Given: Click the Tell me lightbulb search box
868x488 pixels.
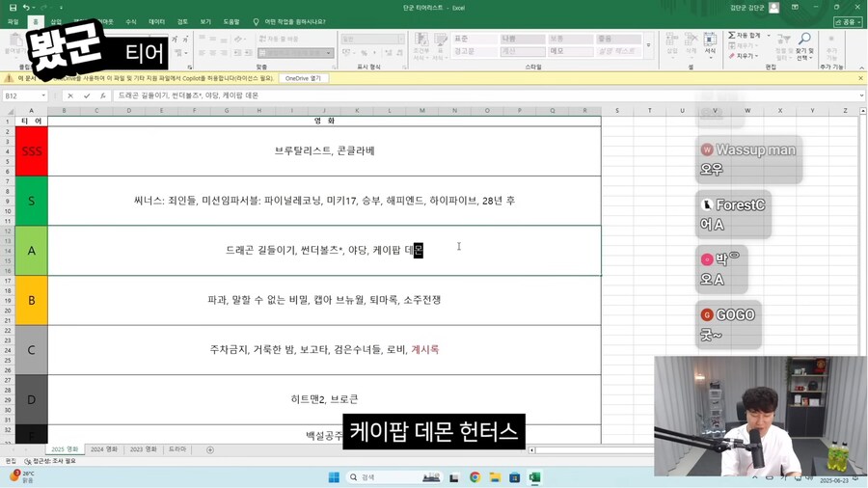Looking at the screenshot, I should pos(289,21).
